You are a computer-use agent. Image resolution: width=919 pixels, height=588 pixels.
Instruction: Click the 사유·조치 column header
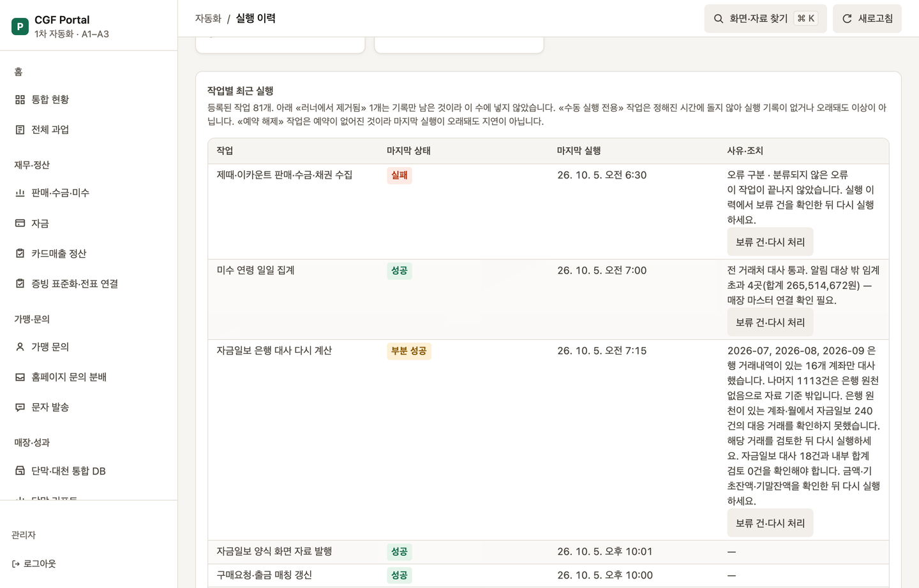click(x=745, y=151)
